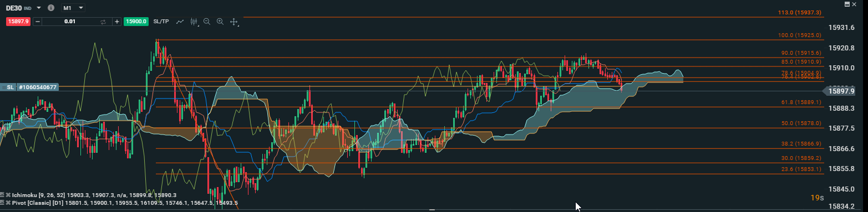This screenshot has width=868, height=212.
Task: Open Pivot indicator settings icon
Action: (x=2, y=203)
